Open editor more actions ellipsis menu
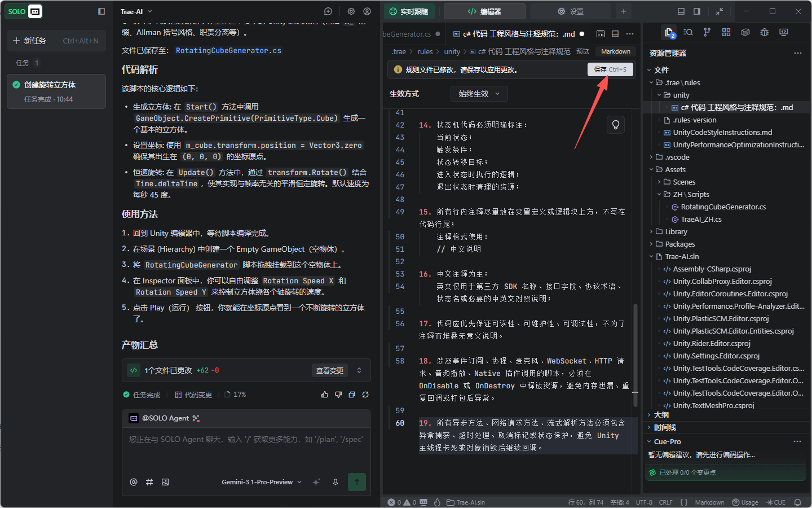The height and width of the screenshot is (508, 812). tap(630, 34)
